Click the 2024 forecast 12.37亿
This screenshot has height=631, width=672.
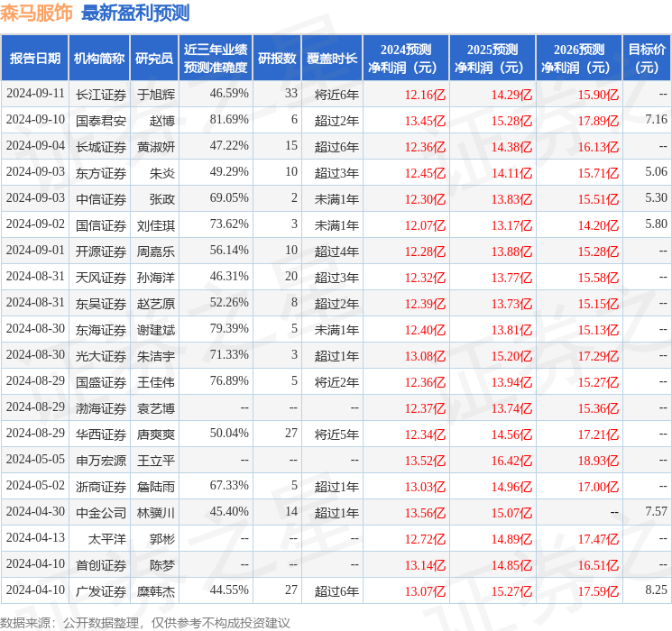pyautogui.click(x=425, y=408)
